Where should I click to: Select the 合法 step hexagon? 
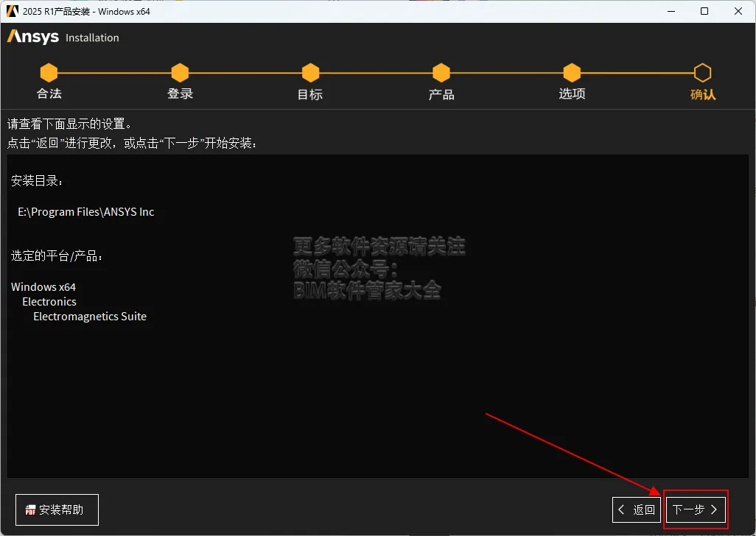49,73
